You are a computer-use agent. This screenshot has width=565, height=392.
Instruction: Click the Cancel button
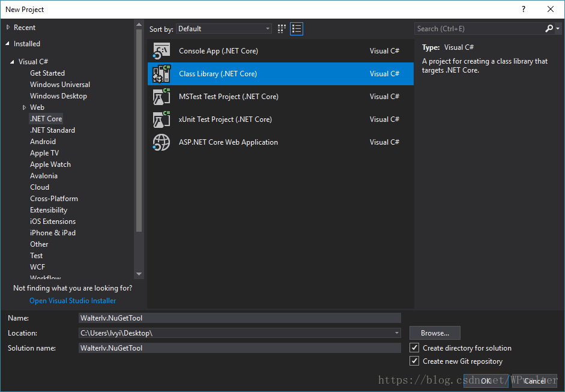click(535, 381)
